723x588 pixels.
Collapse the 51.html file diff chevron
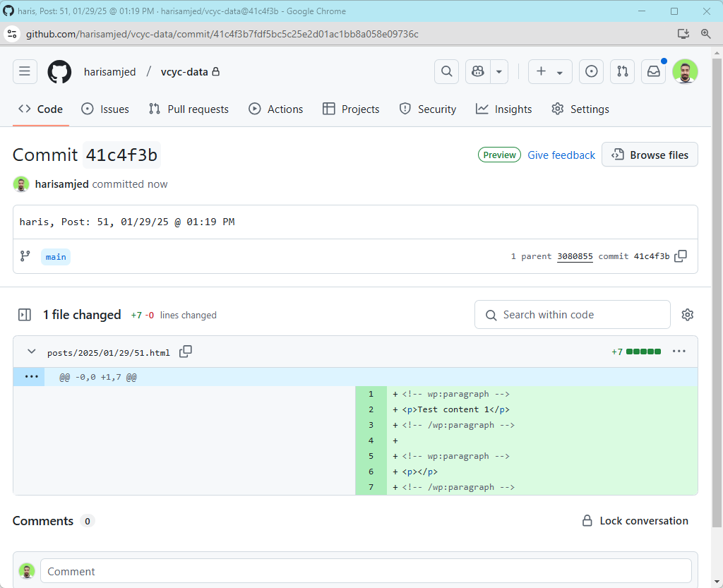coord(31,352)
